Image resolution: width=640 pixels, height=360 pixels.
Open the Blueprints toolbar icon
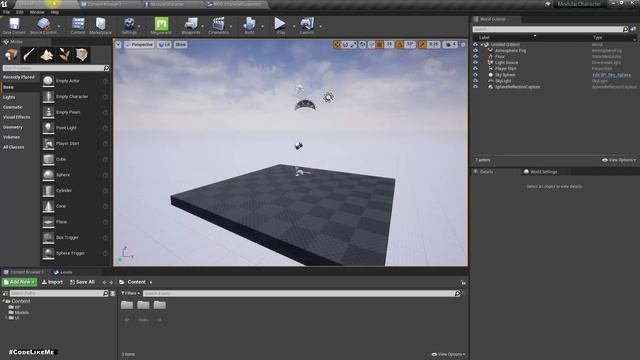(191, 25)
